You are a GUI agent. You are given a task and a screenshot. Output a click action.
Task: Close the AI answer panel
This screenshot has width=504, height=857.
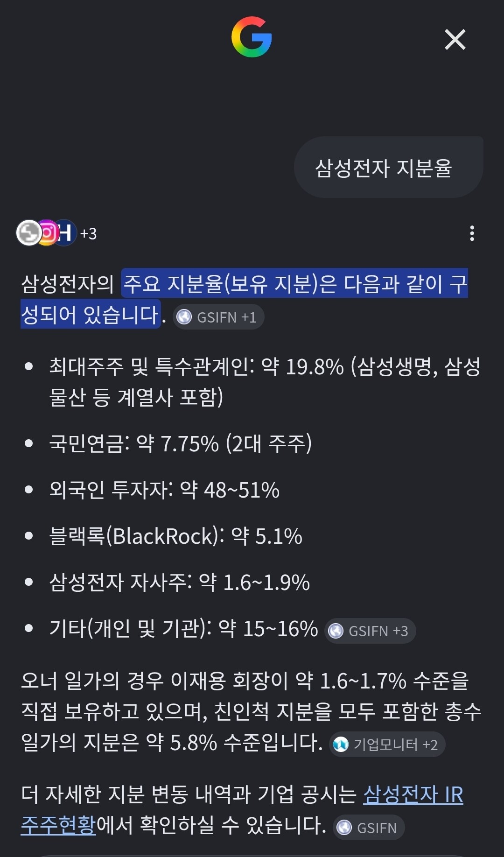(x=455, y=39)
